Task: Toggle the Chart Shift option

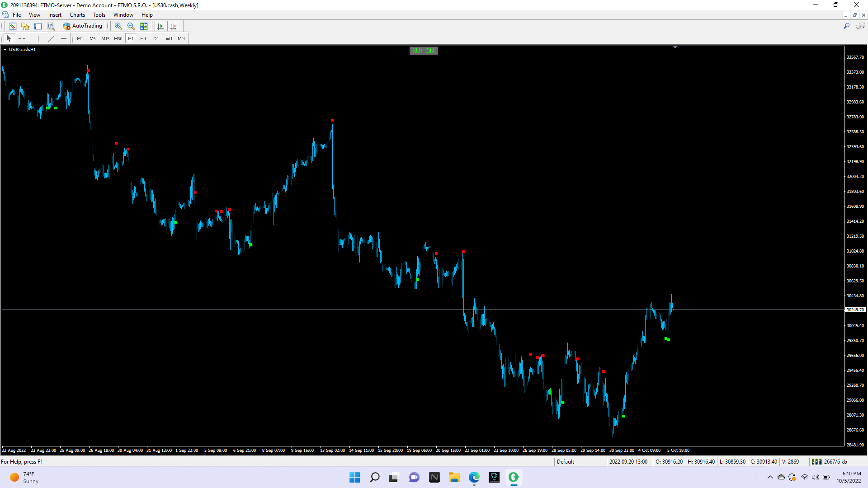Action: (x=173, y=26)
